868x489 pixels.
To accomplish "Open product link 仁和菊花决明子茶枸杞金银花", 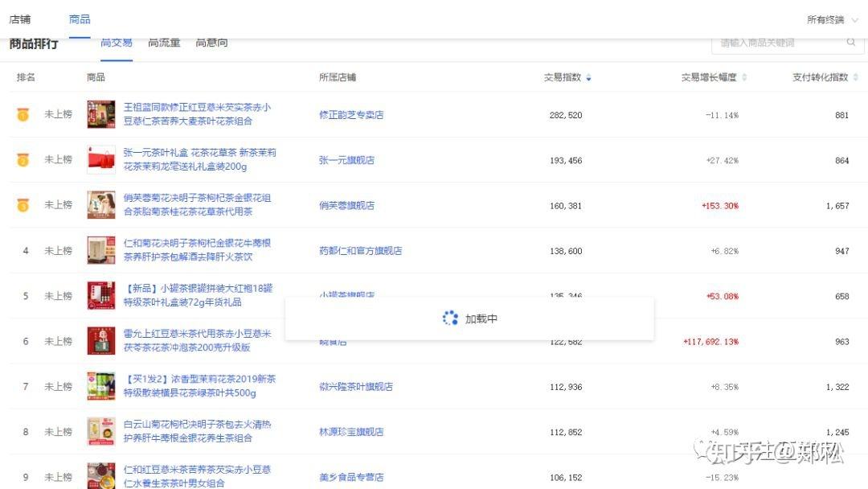I will click(x=197, y=250).
